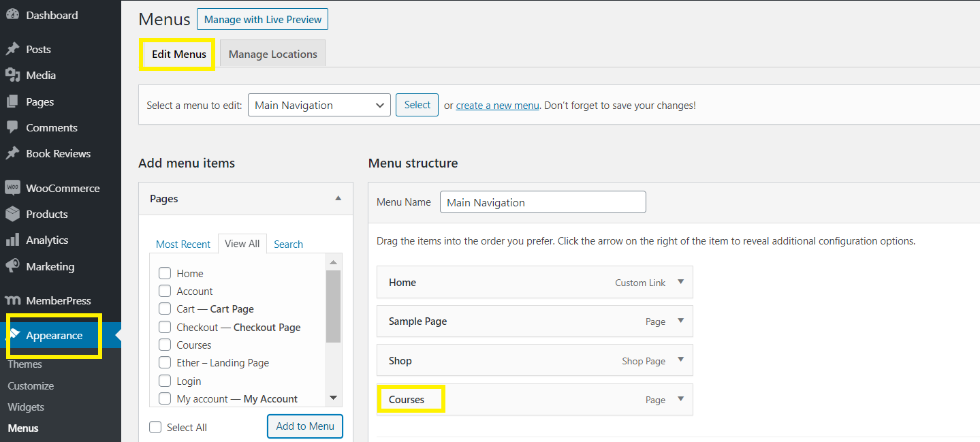Open the View All pages tab

coord(242,244)
